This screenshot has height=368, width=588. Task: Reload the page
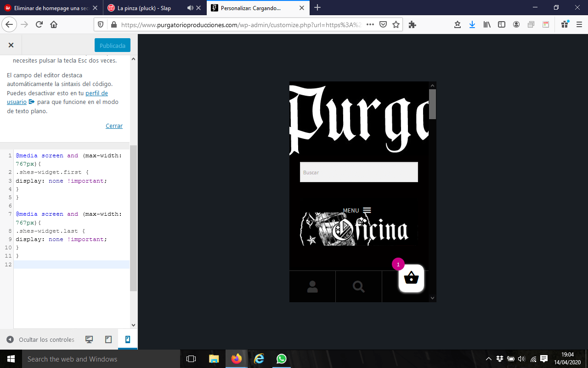[x=39, y=24]
